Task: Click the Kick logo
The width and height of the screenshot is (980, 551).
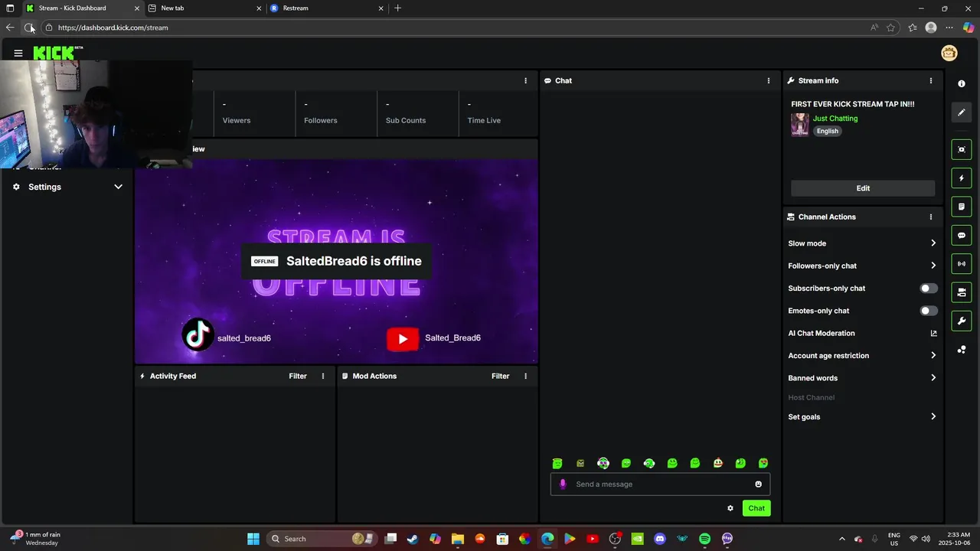Action: 55,53
